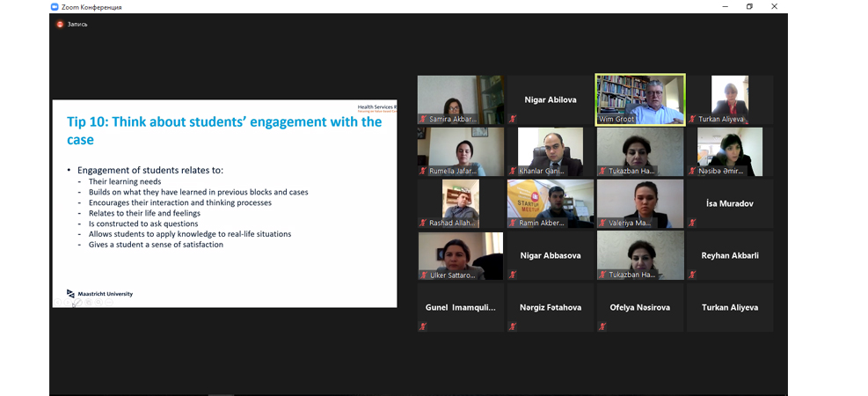Select Wim Groot's active speaker video
Screen dimensions: 868x396
(x=640, y=99)
